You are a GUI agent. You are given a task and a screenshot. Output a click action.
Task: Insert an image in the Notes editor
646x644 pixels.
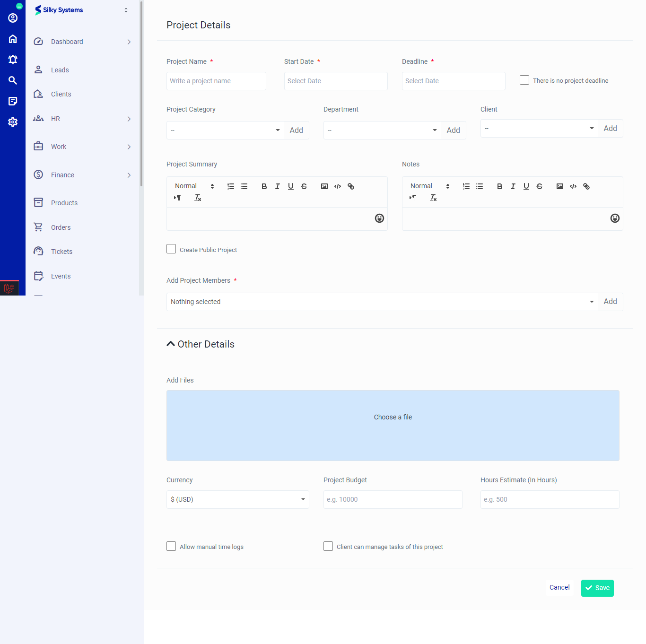click(x=559, y=186)
